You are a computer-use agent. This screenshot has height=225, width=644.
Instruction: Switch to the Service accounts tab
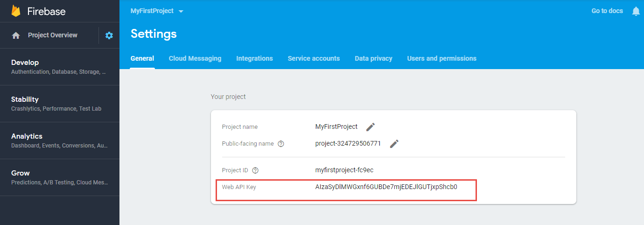pos(314,58)
